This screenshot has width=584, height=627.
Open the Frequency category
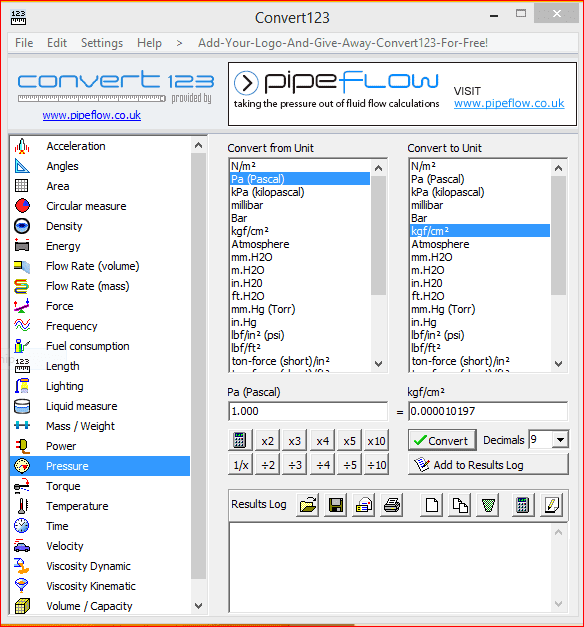[x=100, y=326]
